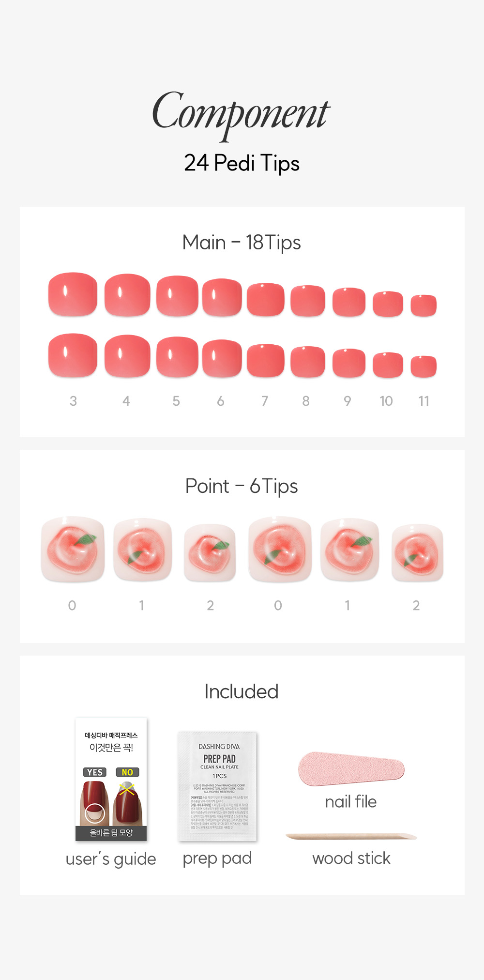This screenshot has height=980, width=484.
Task: Choose the top-row coral tip above size 7
Action: tap(265, 299)
